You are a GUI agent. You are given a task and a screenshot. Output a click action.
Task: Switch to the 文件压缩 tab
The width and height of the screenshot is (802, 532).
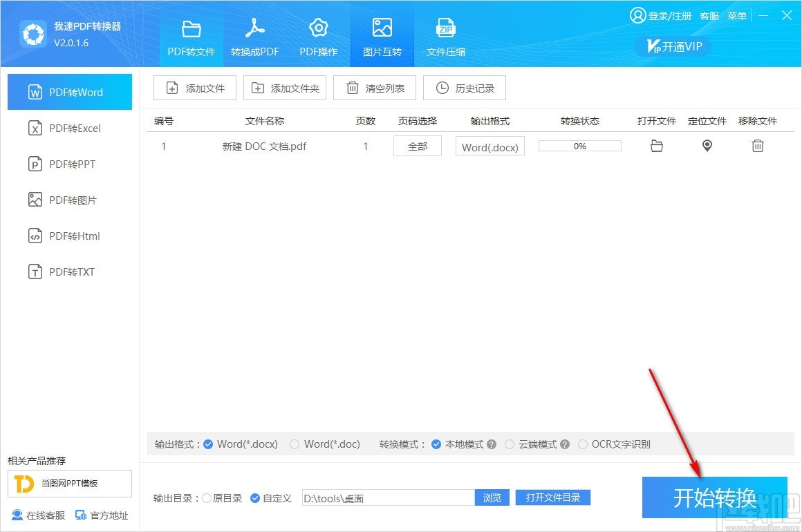pyautogui.click(x=446, y=35)
